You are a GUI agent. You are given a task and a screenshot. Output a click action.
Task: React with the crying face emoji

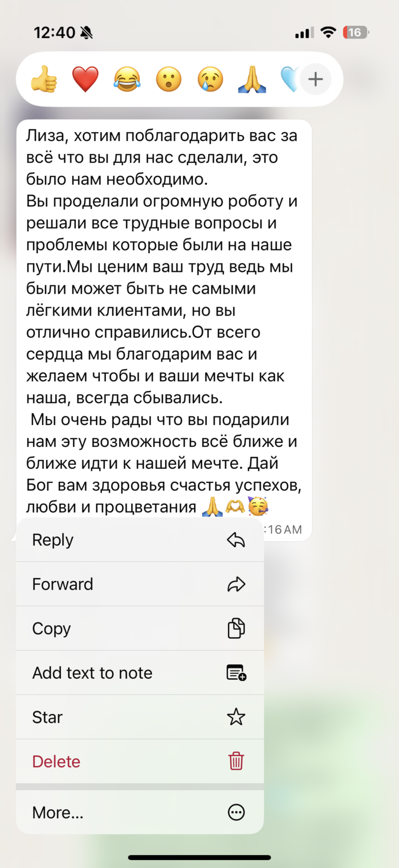[x=209, y=79]
